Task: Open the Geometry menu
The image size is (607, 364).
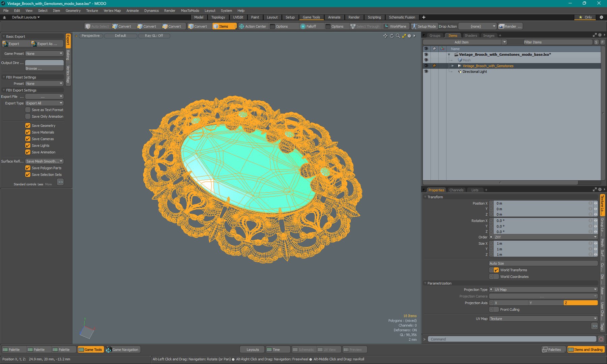Action: coord(73,10)
